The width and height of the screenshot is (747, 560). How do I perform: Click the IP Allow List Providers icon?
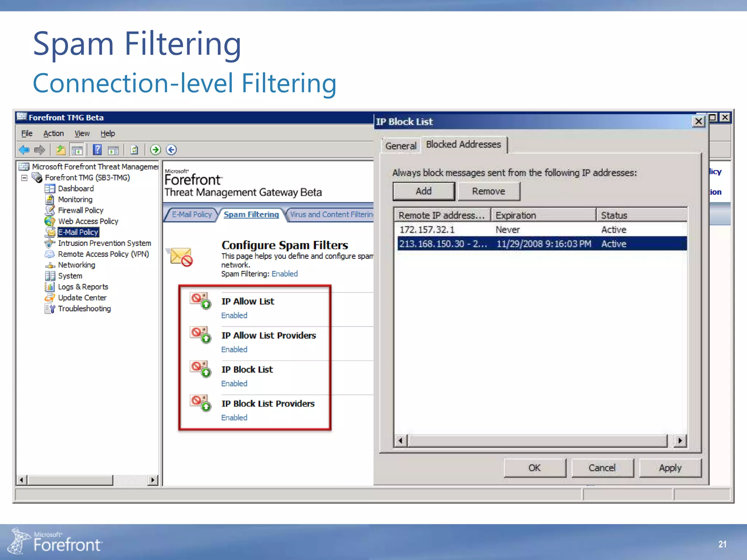click(x=201, y=335)
